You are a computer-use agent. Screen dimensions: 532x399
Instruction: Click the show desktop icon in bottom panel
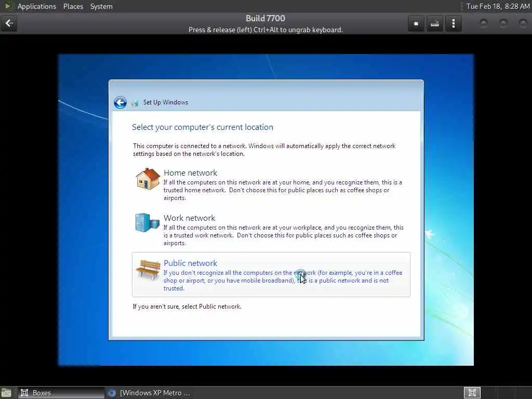point(6,393)
